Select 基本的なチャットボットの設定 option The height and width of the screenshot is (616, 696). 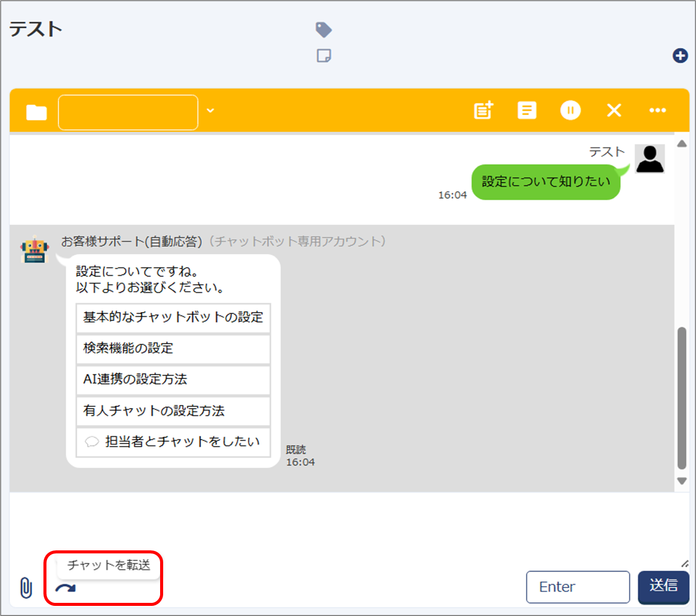173,318
